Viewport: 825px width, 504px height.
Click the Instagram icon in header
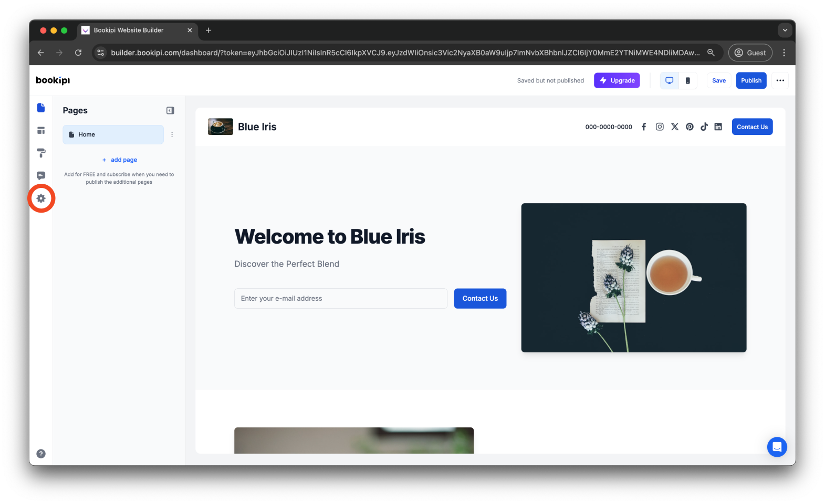pyautogui.click(x=660, y=127)
